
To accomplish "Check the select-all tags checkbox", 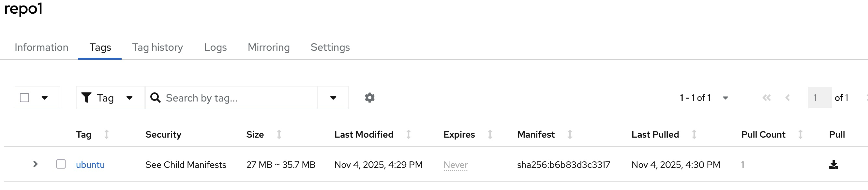I will pos(24,98).
